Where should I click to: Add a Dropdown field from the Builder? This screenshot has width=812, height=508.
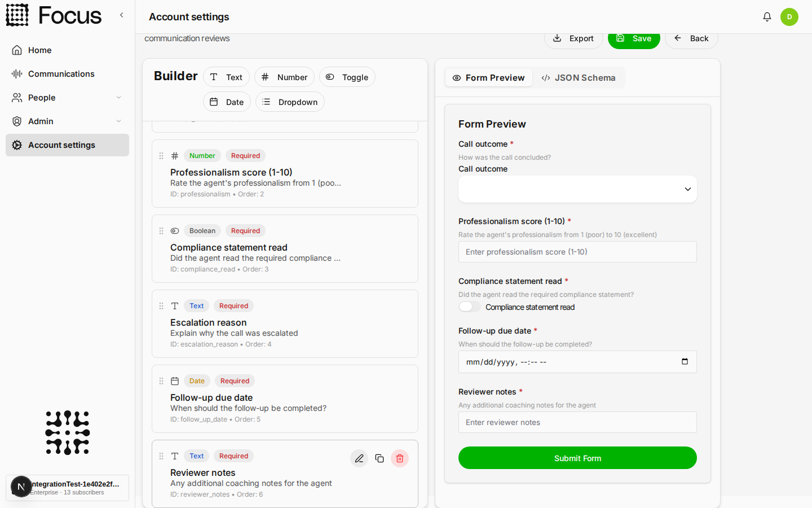pos(290,102)
